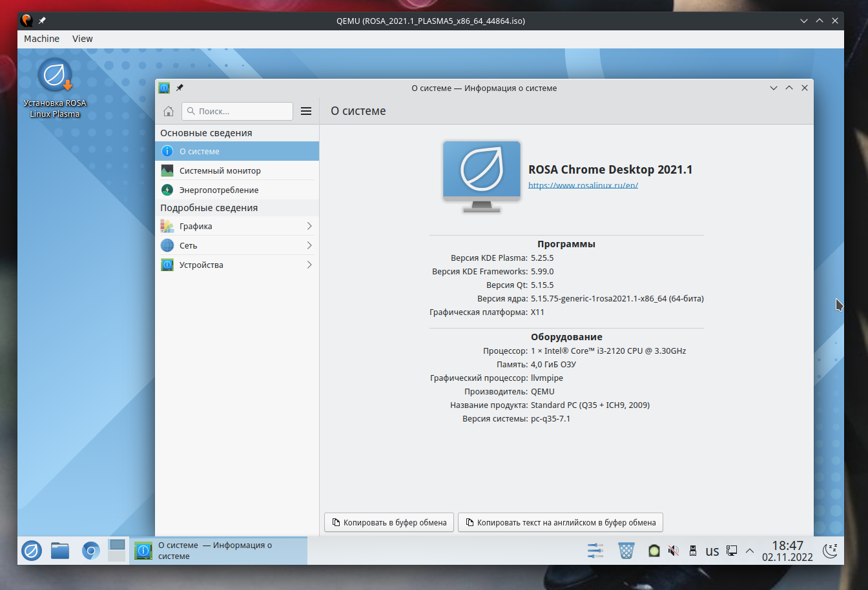Click the green-ringed tray icon beside the trash
The width and height of the screenshot is (868, 590).
(x=654, y=551)
